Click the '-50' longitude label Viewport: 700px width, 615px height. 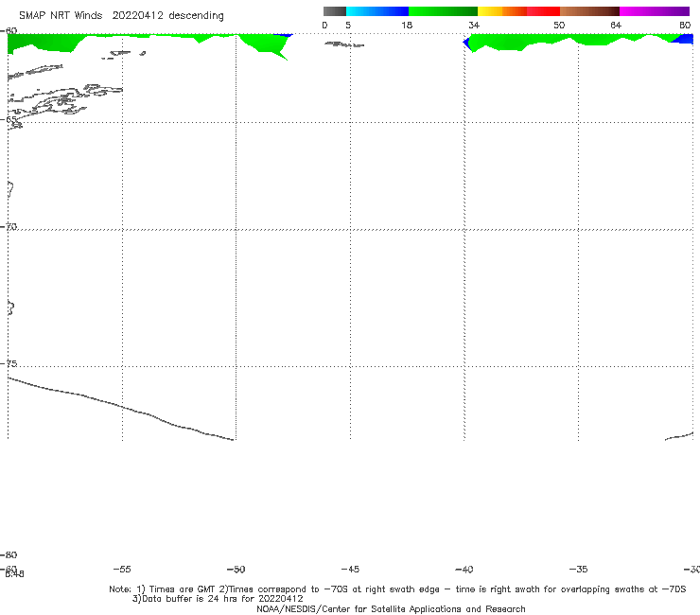click(236, 569)
